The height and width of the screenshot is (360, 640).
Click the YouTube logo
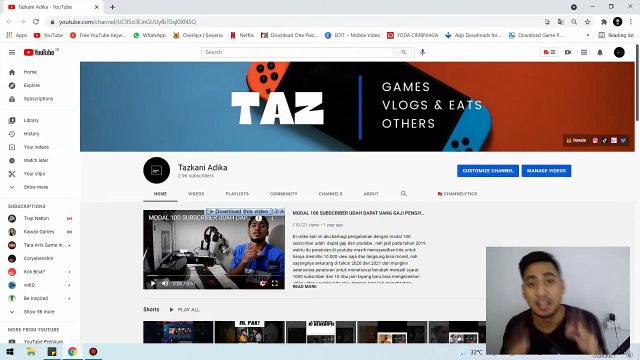39,52
